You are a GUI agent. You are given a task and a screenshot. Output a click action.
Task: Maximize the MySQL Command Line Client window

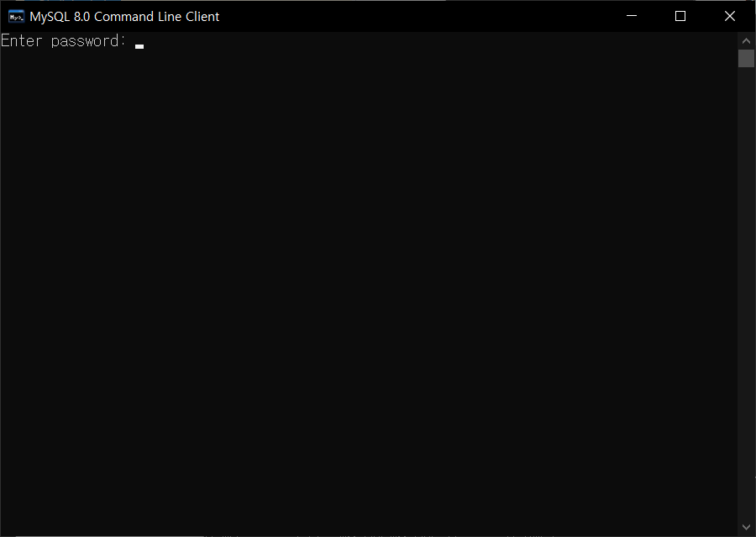coord(680,16)
